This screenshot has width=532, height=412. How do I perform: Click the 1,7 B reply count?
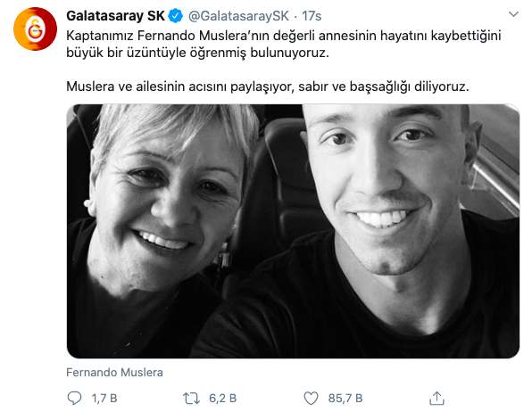coord(104,398)
